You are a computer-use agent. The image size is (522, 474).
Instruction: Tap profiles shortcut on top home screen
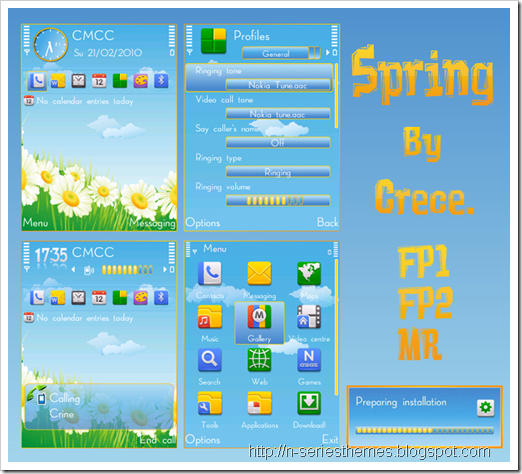pos(120,81)
